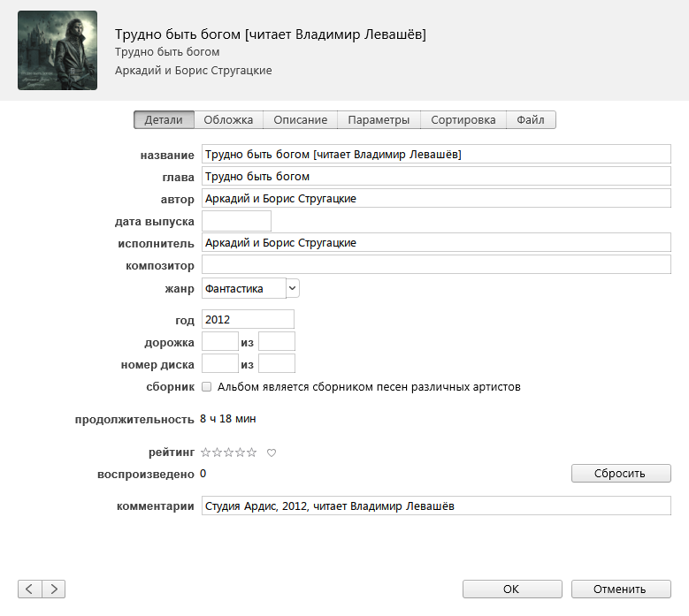Open the Обложка tab
Viewport: 689px width, 616px height.
[x=228, y=120]
